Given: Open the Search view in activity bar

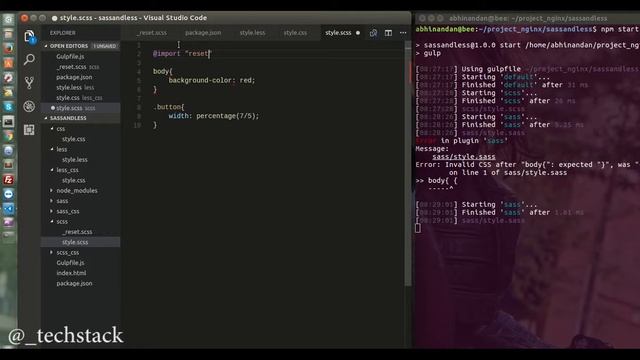Looking at the screenshot, I should [x=29, y=60].
